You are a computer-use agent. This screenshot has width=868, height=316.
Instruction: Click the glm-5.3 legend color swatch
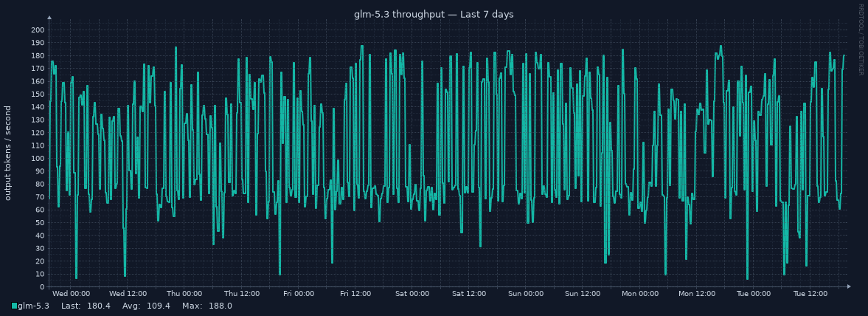click(15, 306)
